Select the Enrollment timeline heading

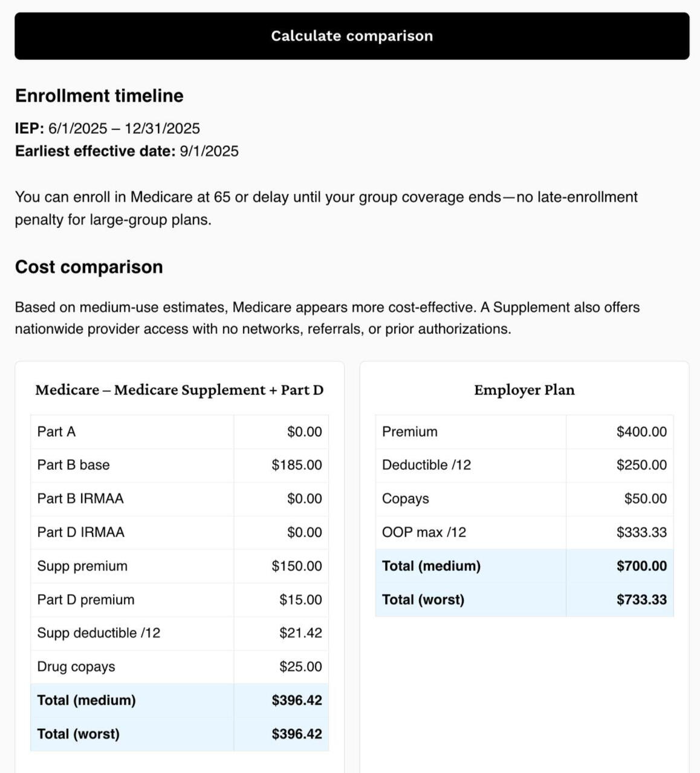pyautogui.click(x=99, y=96)
